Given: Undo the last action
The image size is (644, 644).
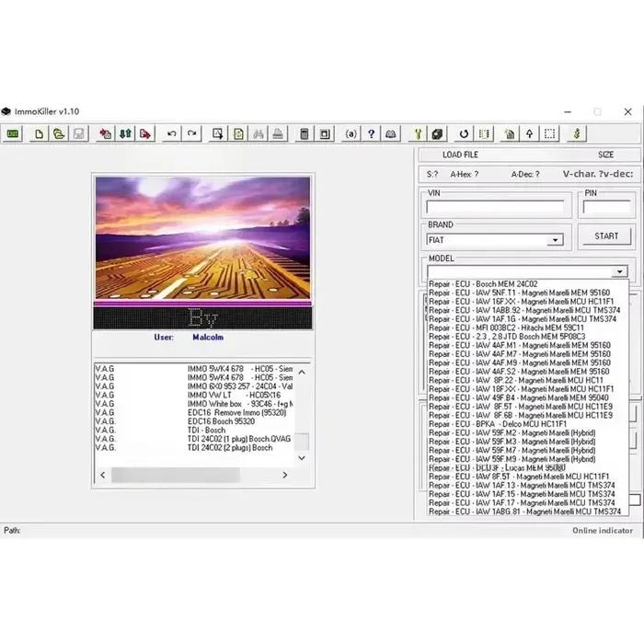Looking at the screenshot, I should [172, 134].
